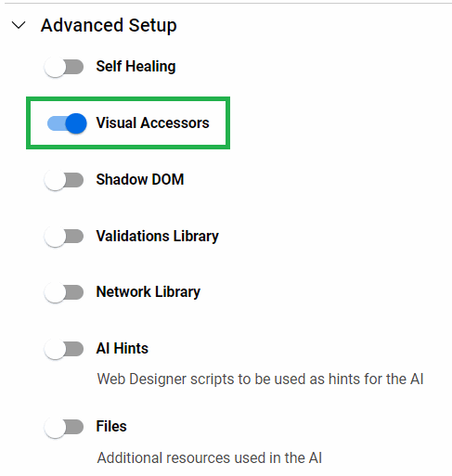Select the Network Library label

tap(149, 292)
